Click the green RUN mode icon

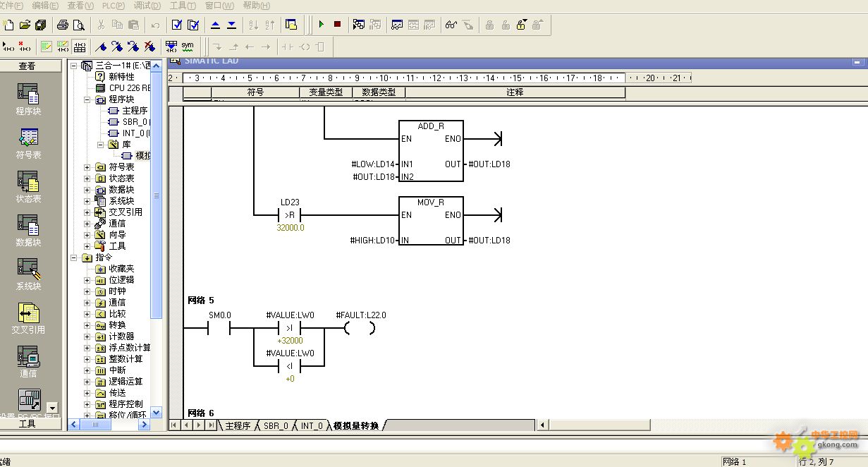pyautogui.click(x=321, y=25)
